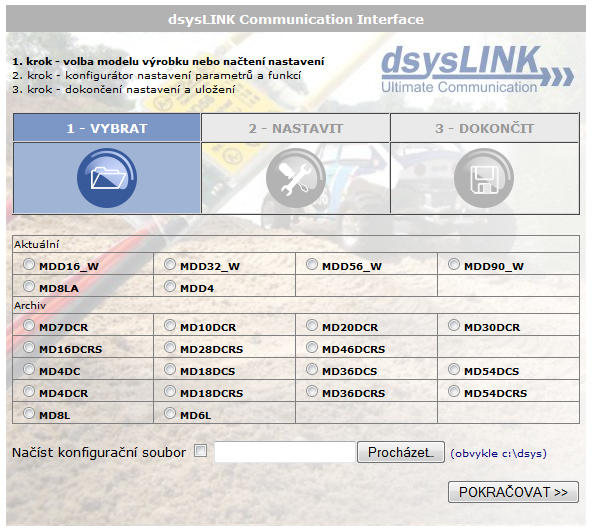
Task: Click the POKRAČOVAT >> button
Action: pyautogui.click(x=513, y=492)
